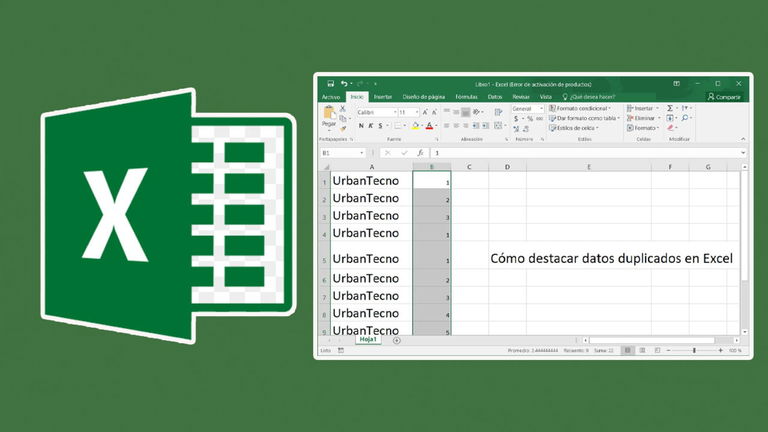Adjust the zoom slider handle in status bar
This screenshot has height=432, width=768.
[694, 351]
